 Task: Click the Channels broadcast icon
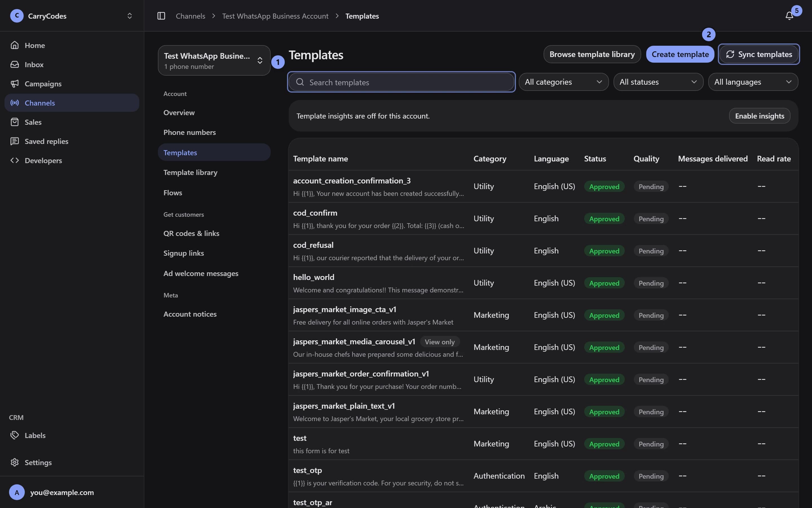click(x=14, y=102)
